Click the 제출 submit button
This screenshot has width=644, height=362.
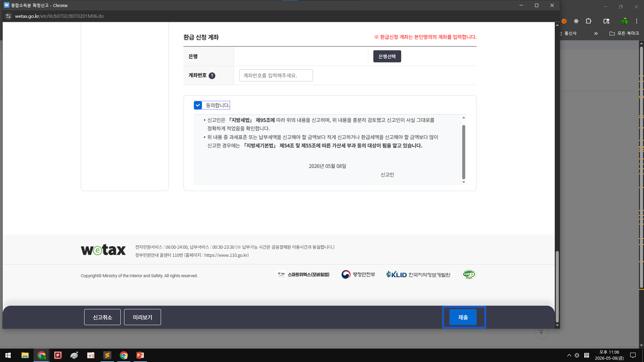click(463, 317)
